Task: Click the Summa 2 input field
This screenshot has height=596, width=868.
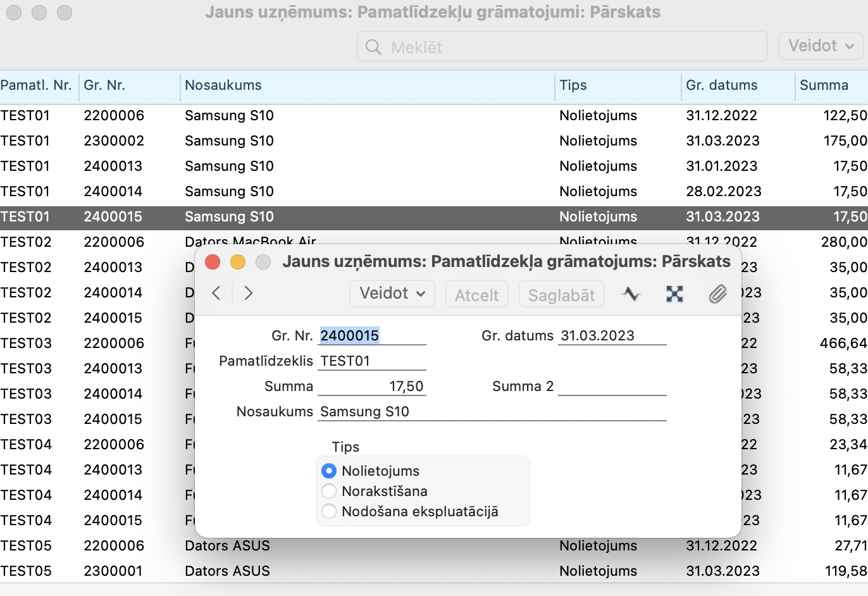Action: coord(612,387)
